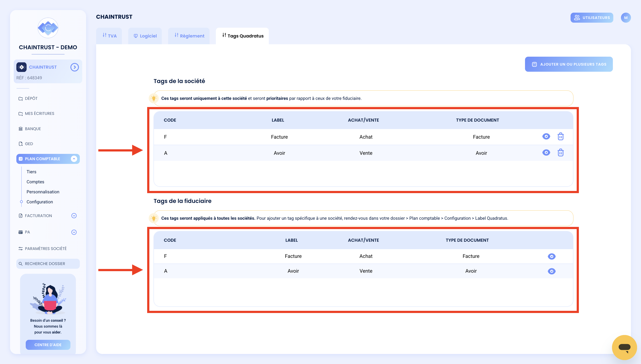
Task: Click the GED file icon
Action: click(x=20, y=144)
